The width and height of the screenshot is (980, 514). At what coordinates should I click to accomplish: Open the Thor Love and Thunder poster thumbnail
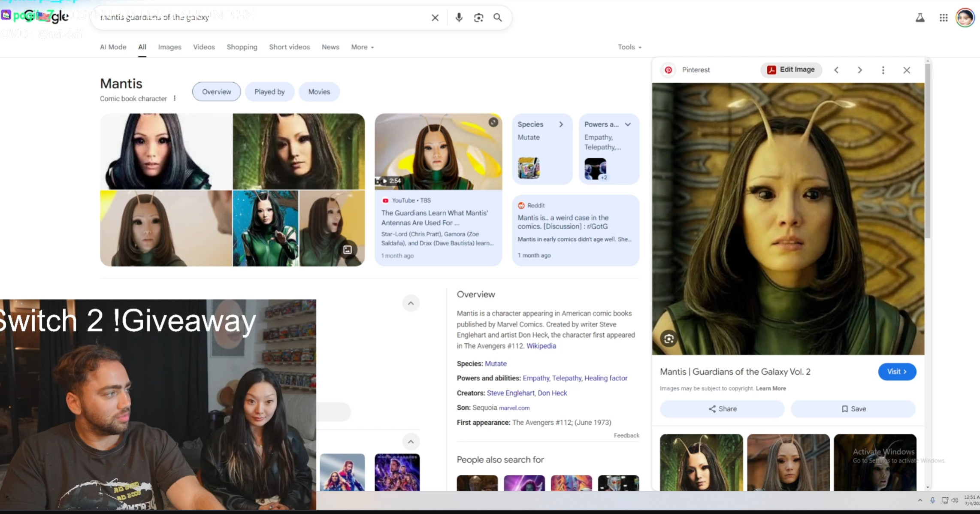point(342,472)
